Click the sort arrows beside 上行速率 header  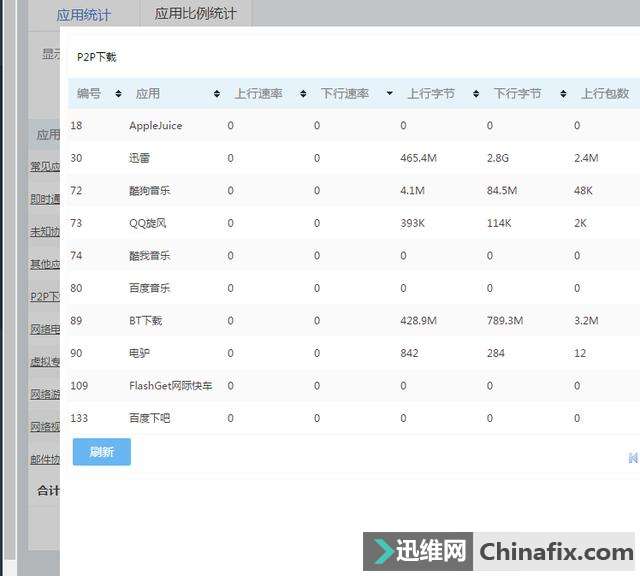[x=304, y=94]
